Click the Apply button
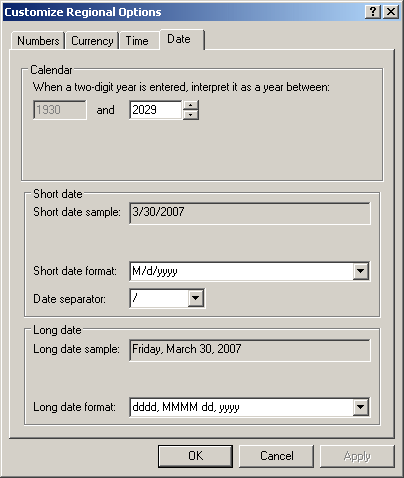The image size is (404, 478). 357,456
